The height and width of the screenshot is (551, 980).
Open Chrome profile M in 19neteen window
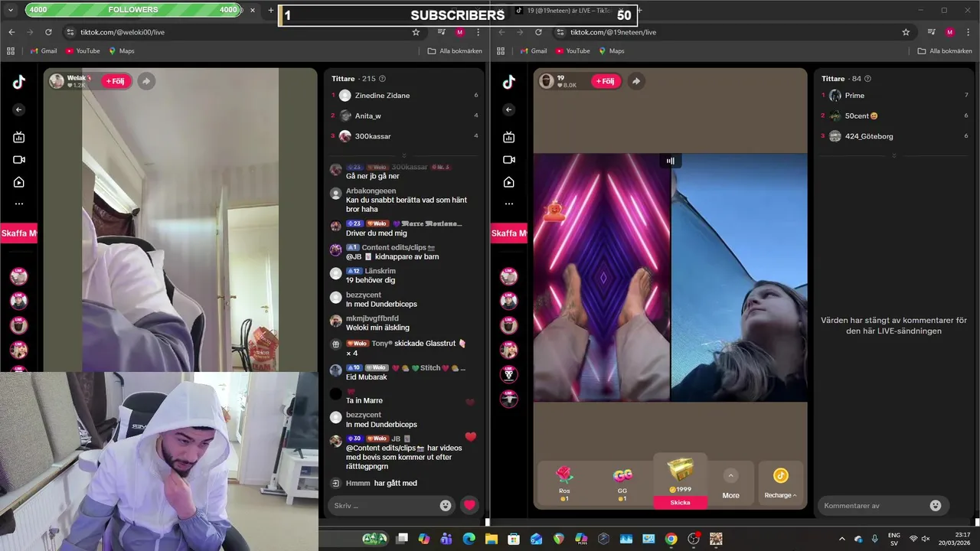tap(949, 32)
